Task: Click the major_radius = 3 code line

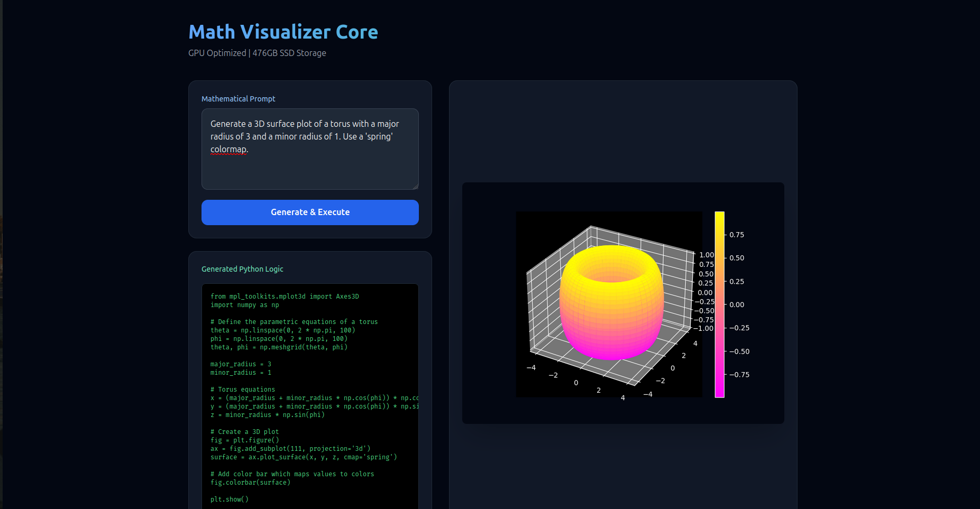Action: (241, 364)
